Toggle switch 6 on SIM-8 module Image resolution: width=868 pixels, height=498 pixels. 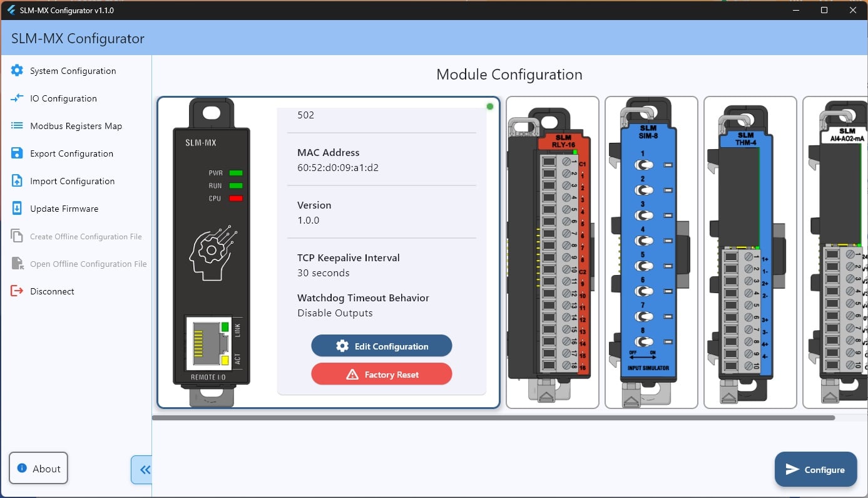pos(644,291)
